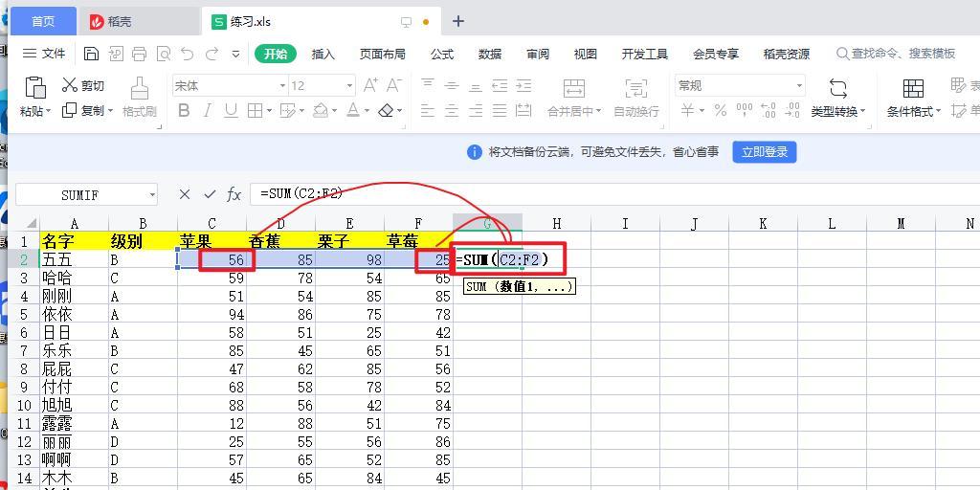Switch to the 插入 (Insert) tab
This screenshot has width=980, height=490.
click(x=323, y=55)
